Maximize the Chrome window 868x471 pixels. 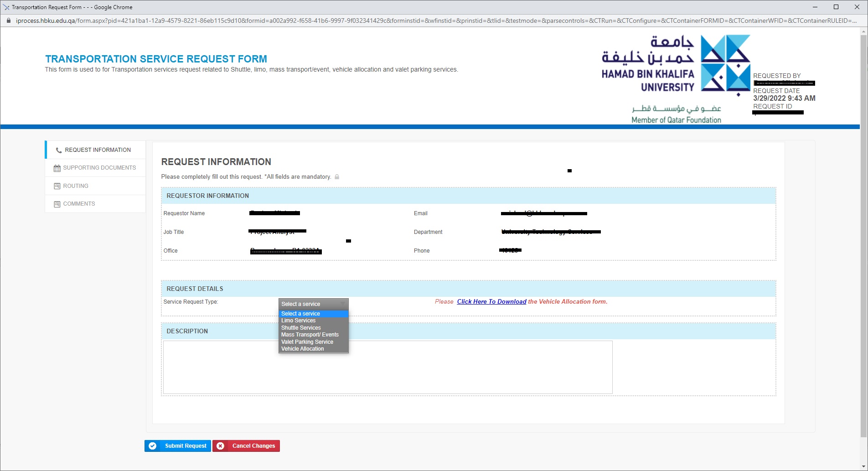tap(836, 7)
